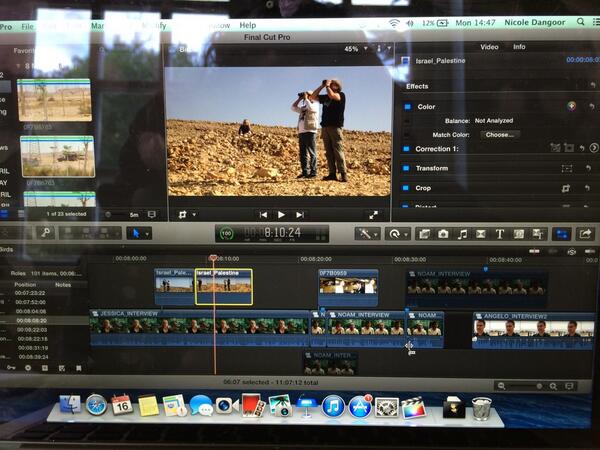Go to next edit in viewer

click(x=300, y=215)
